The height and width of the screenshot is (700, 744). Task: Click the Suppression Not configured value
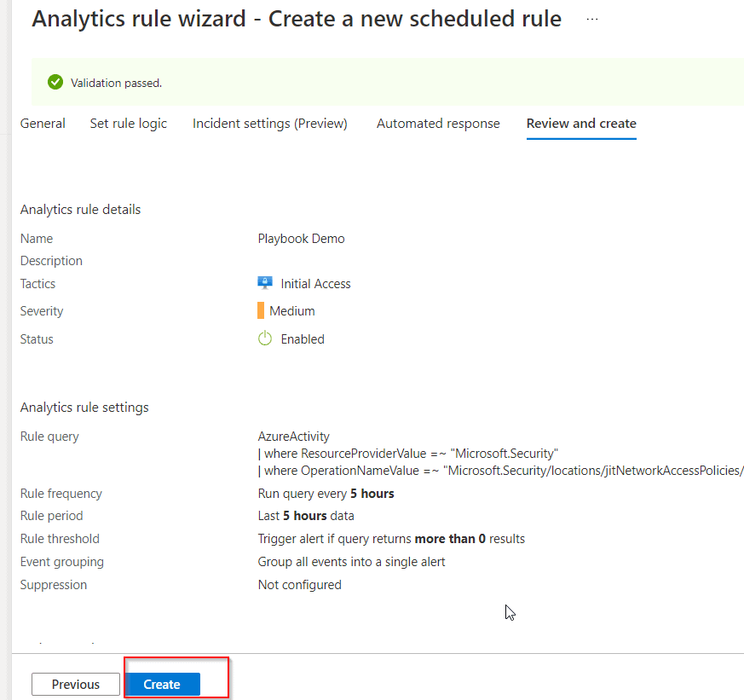299,585
